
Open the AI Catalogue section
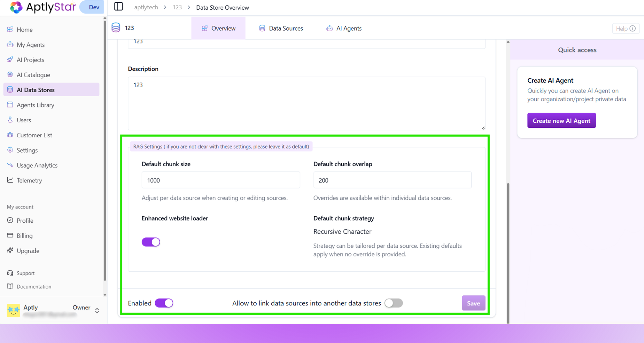(33, 75)
